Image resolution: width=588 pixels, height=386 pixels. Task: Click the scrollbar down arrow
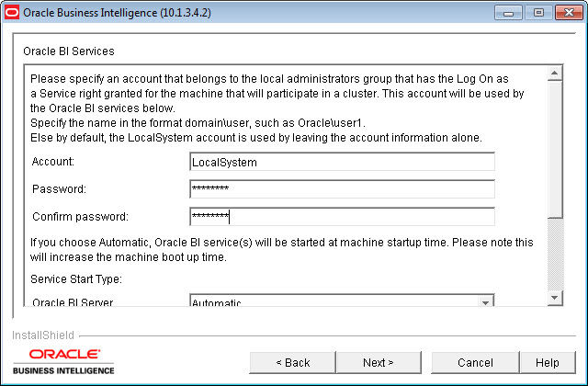(555, 298)
